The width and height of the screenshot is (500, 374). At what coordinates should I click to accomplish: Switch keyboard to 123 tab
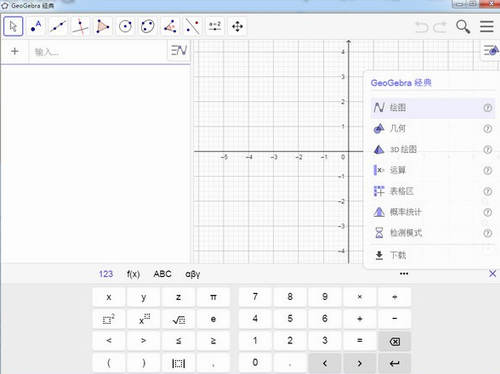(x=106, y=274)
